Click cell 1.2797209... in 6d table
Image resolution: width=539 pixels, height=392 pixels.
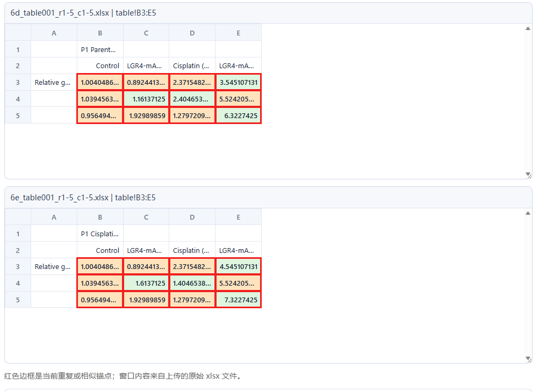click(192, 115)
